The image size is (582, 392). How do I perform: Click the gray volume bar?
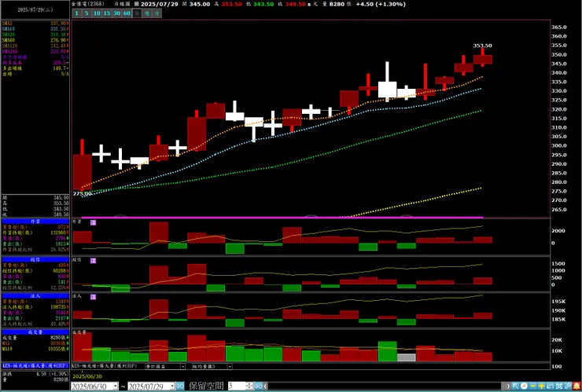coord(406,357)
